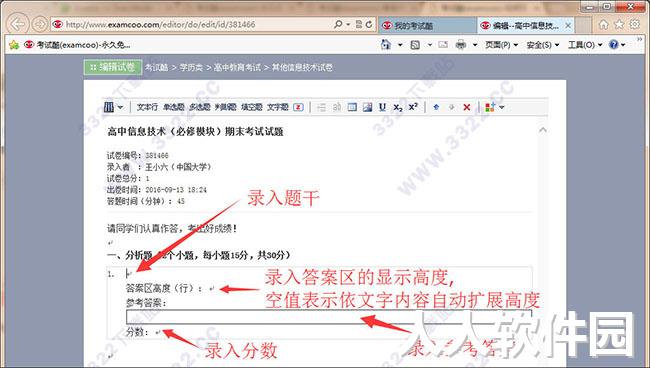Click the browser Forward arrow button
This screenshot has height=368, width=650.
coord(40,24)
